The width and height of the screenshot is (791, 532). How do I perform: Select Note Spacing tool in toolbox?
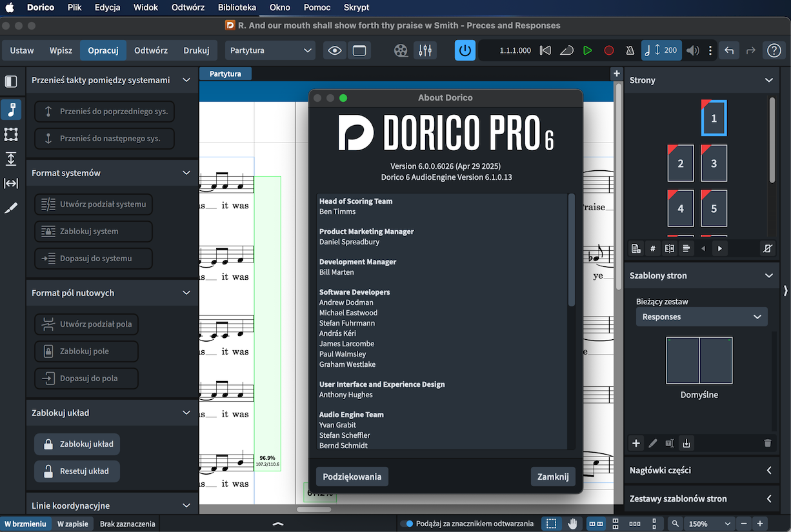11,183
